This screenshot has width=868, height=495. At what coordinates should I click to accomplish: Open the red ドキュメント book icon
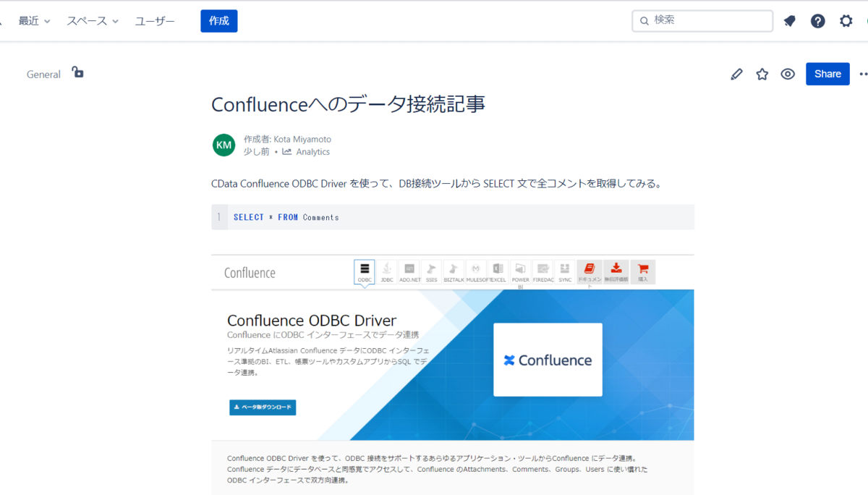point(590,272)
